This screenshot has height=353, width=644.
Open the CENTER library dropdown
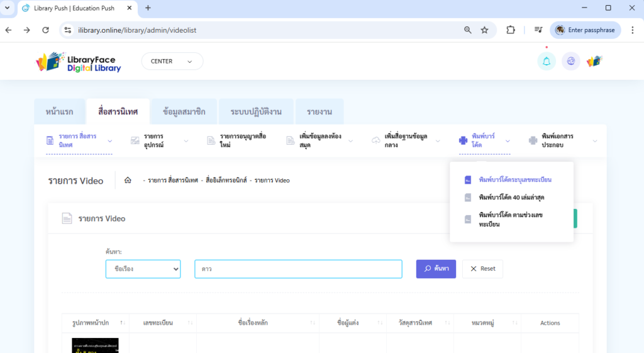(172, 62)
